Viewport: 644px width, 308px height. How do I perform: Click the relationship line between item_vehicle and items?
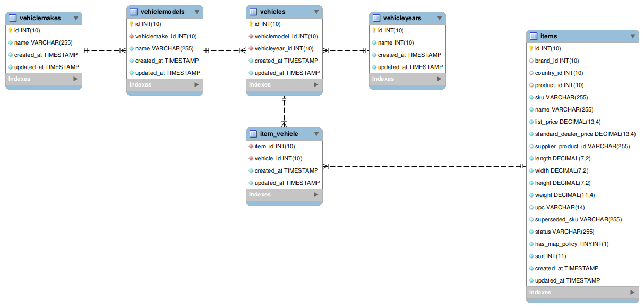pyautogui.click(x=425, y=166)
